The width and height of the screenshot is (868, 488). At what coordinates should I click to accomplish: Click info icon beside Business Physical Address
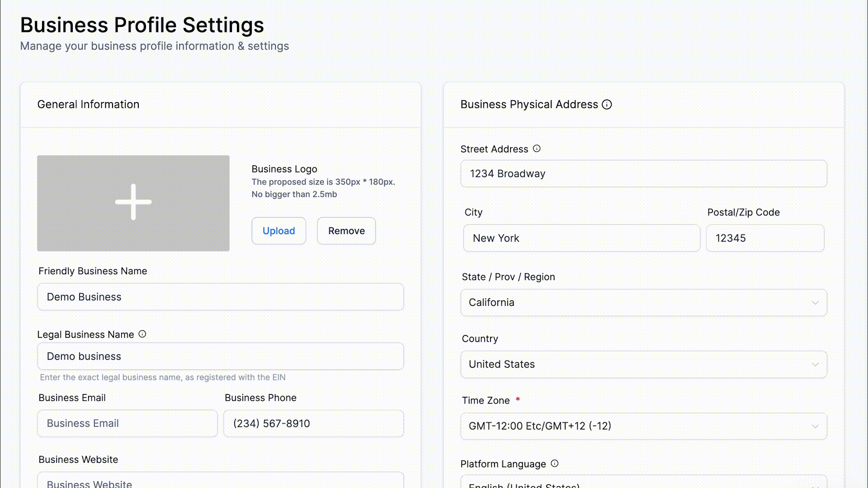[607, 104]
